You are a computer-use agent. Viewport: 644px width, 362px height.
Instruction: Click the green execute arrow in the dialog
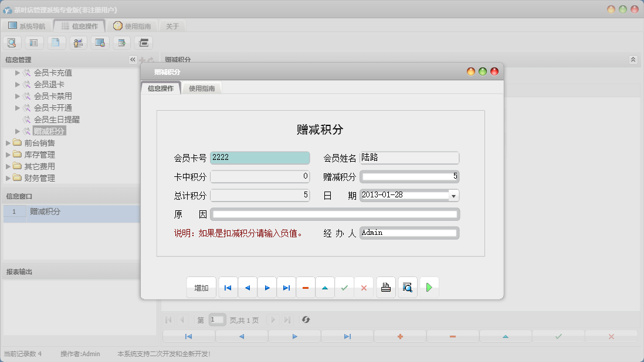(x=429, y=287)
